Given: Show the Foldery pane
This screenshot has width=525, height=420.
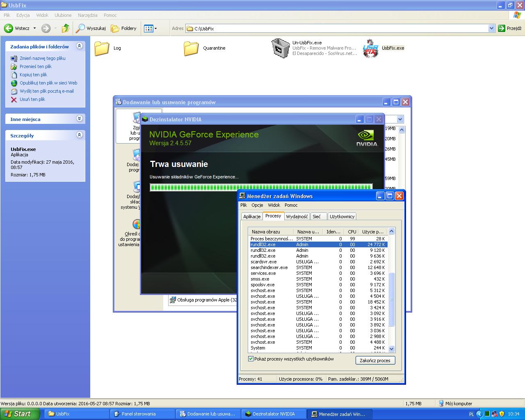Looking at the screenshot, I should tap(123, 28).
